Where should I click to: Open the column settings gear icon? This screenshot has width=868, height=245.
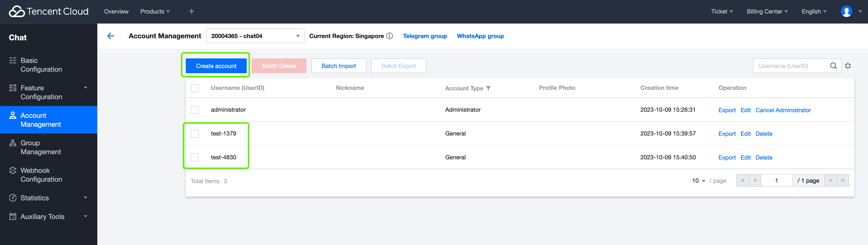click(848, 66)
